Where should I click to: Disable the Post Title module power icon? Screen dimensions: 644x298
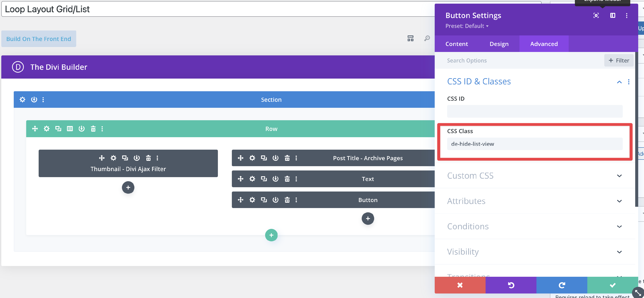click(x=275, y=158)
